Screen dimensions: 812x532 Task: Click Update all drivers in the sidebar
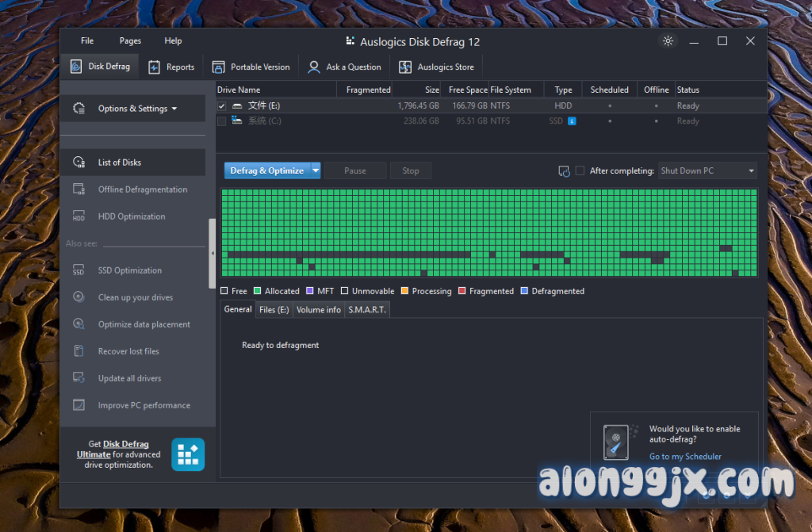pyautogui.click(x=130, y=378)
